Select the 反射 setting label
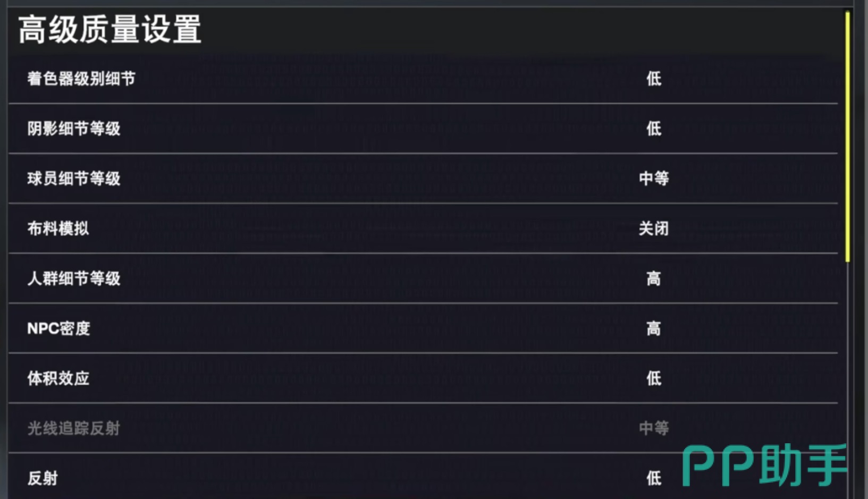This screenshot has height=499, width=868. click(43, 478)
